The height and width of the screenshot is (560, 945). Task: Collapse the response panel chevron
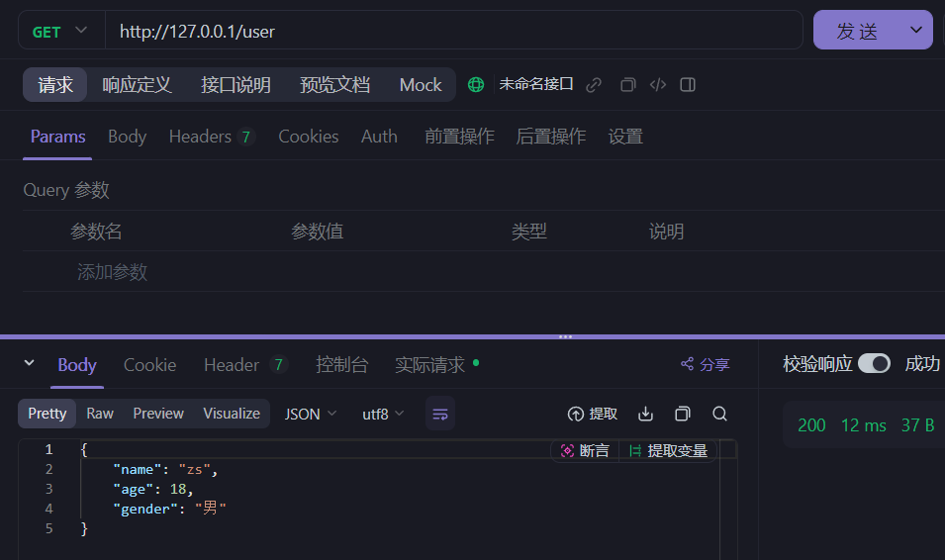click(29, 363)
